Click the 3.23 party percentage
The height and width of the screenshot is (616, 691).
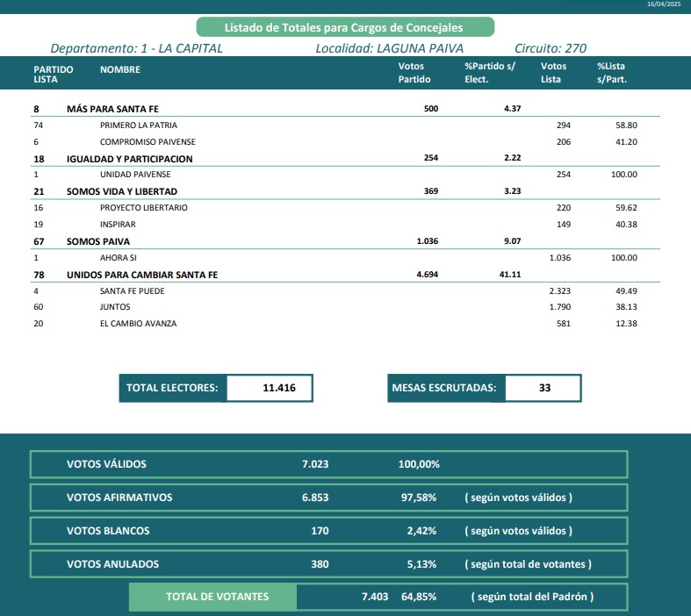[512, 191]
